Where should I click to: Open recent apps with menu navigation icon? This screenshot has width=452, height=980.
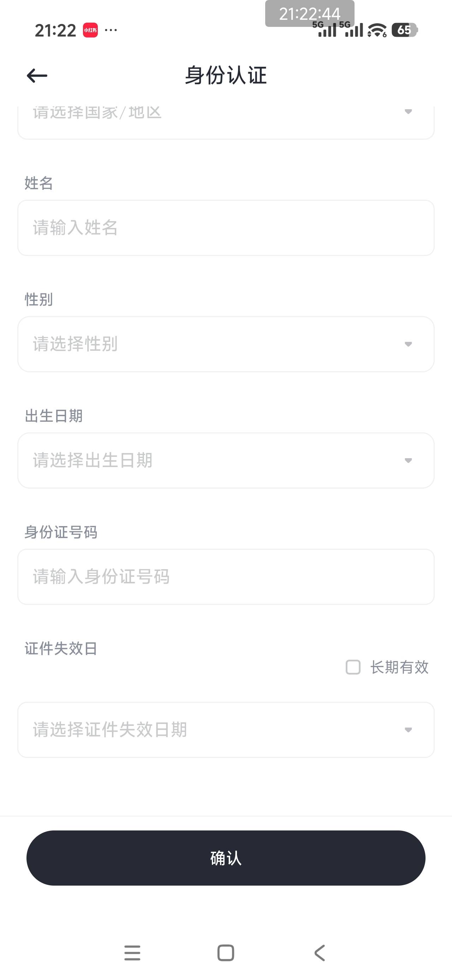click(132, 953)
